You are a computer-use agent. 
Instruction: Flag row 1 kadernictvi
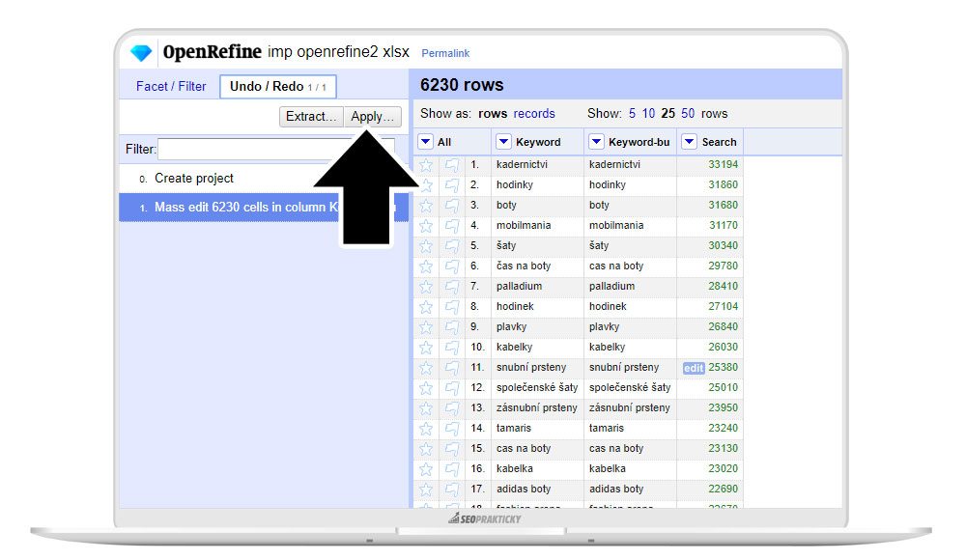pyautogui.click(x=451, y=165)
